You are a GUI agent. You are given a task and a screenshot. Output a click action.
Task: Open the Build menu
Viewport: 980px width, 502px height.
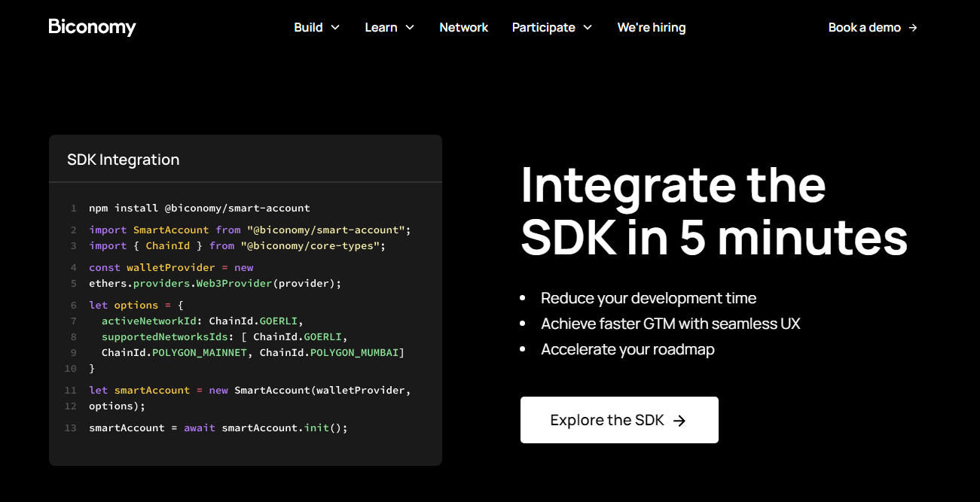pyautogui.click(x=316, y=27)
